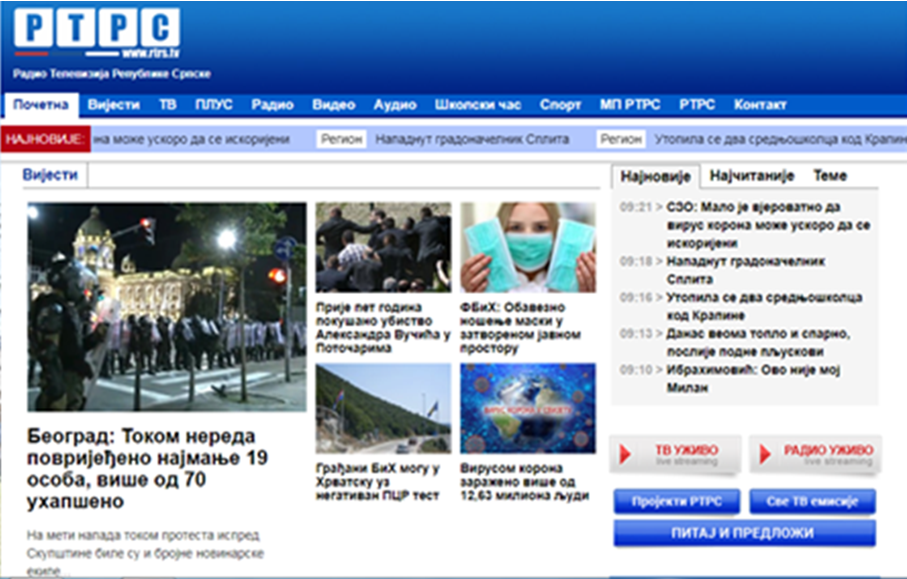Switch to the Најчитаније tab
This screenshot has height=579, width=907.
pyautogui.click(x=752, y=176)
